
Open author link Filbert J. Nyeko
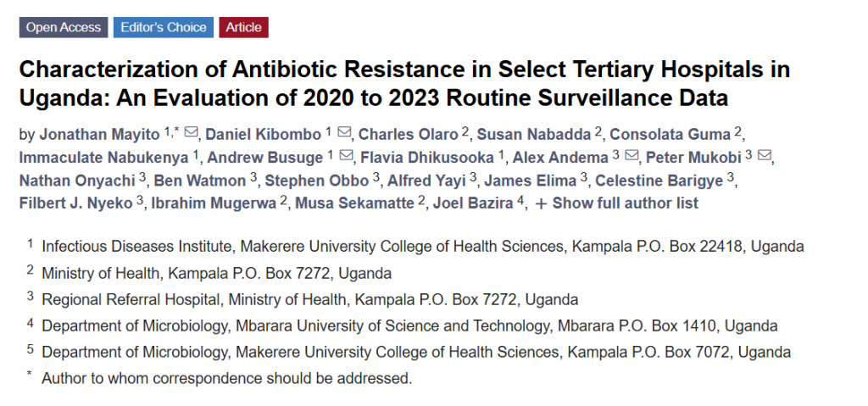75,203
